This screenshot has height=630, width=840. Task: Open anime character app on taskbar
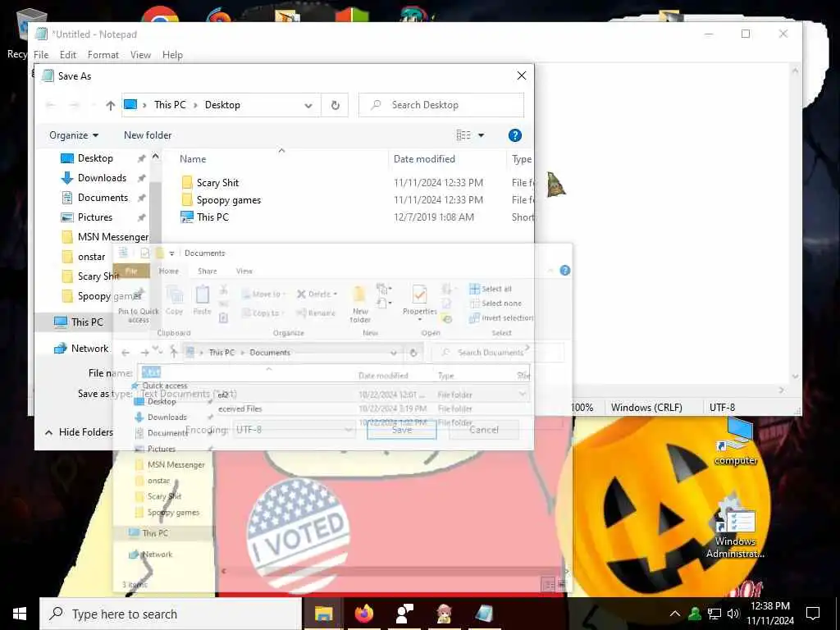[444, 614]
